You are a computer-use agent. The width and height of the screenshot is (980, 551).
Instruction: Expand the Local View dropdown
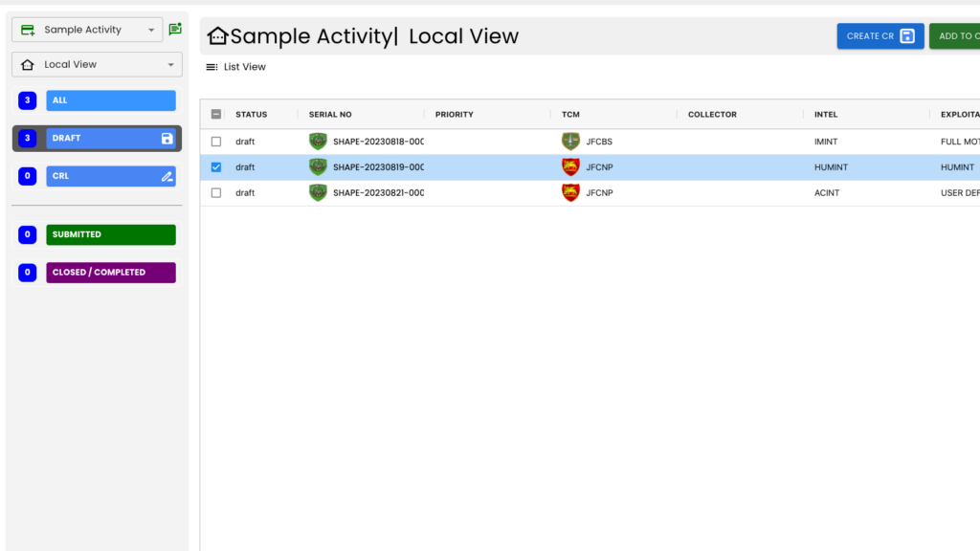point(97,64)
